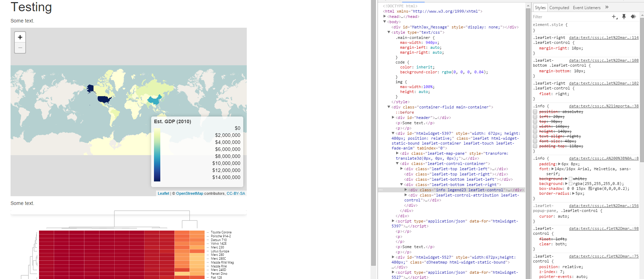
Task: Focus the styles Filter input field
Action: tap(570, 16)
